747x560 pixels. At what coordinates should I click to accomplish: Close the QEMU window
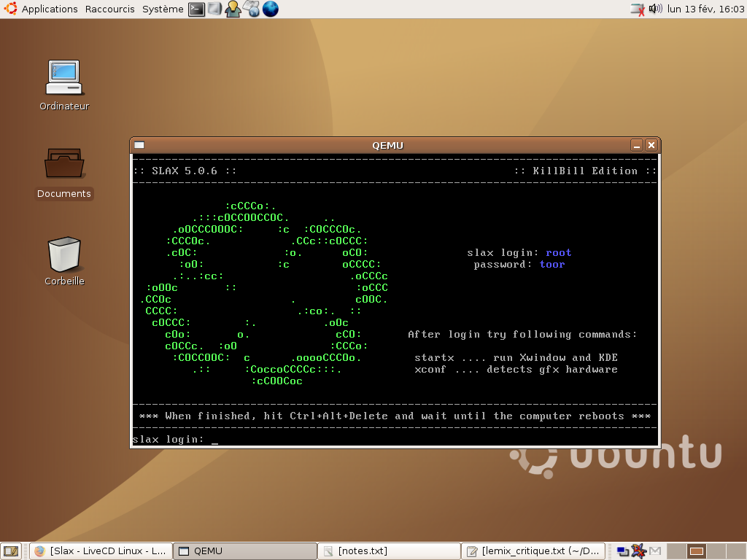(x=651, y=145)
